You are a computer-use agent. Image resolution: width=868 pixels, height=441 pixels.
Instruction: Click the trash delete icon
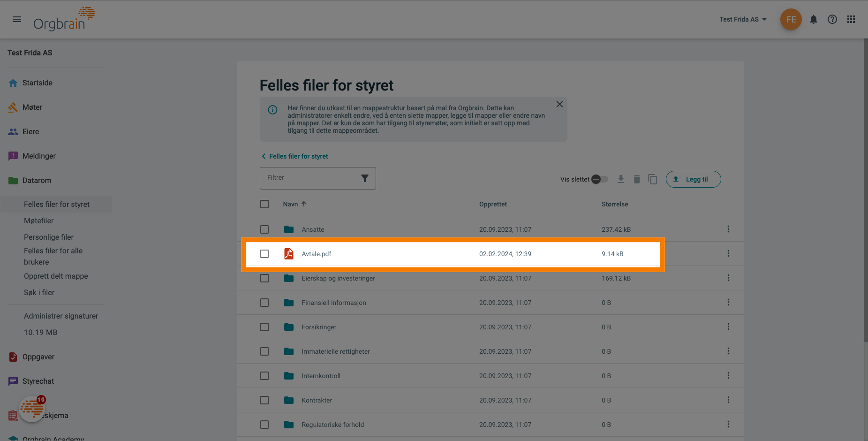point(637,179)
